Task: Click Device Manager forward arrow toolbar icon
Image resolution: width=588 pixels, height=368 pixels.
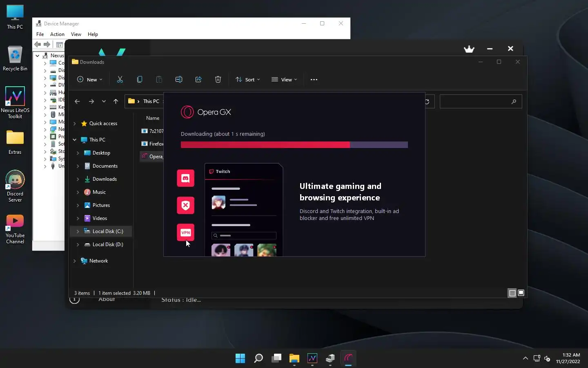Action: tap(47, 44)
